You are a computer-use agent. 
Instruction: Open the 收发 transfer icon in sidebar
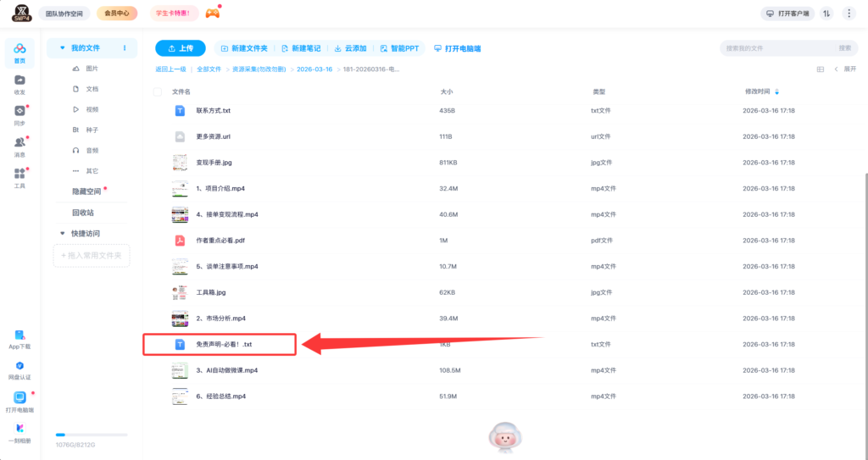(x=19, y=80)
